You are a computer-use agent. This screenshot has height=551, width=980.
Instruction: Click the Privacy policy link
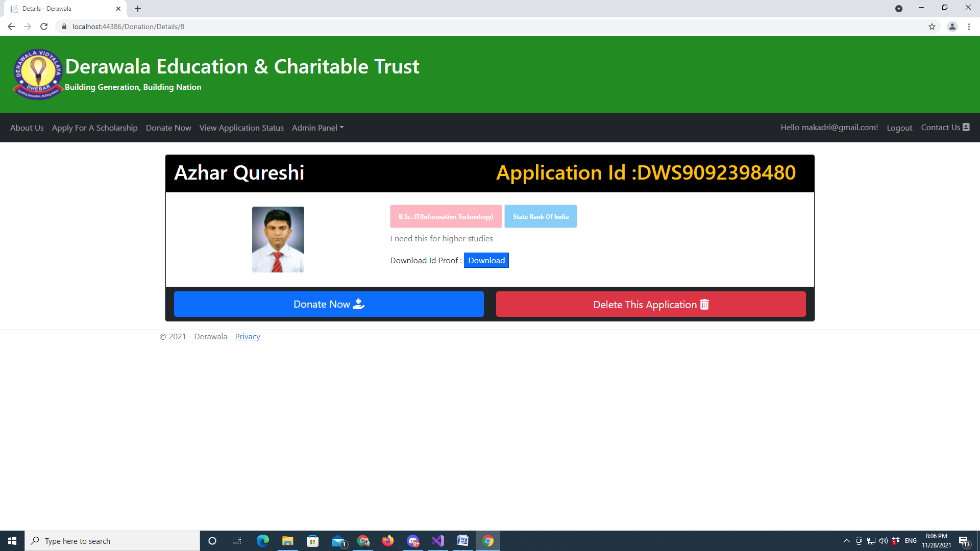click(248, 336)
